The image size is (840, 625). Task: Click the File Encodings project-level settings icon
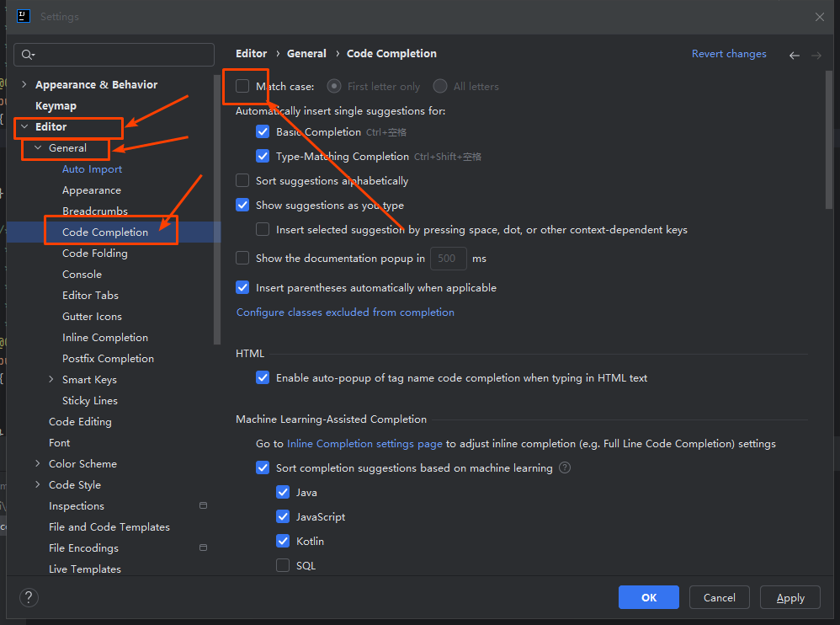coord(203,548)
